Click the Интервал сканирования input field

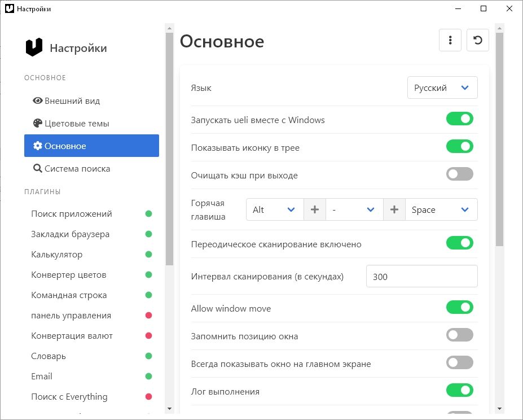(421, 277)
